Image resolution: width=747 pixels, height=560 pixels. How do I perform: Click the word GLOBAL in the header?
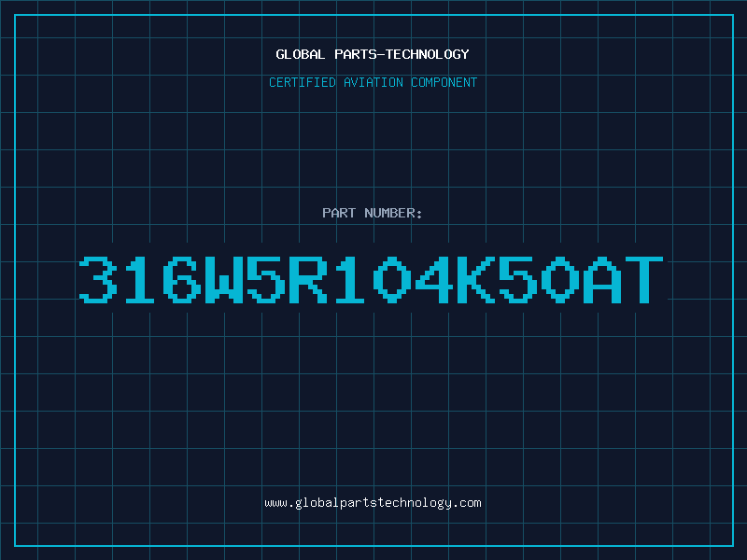click(x=300, y=54)
